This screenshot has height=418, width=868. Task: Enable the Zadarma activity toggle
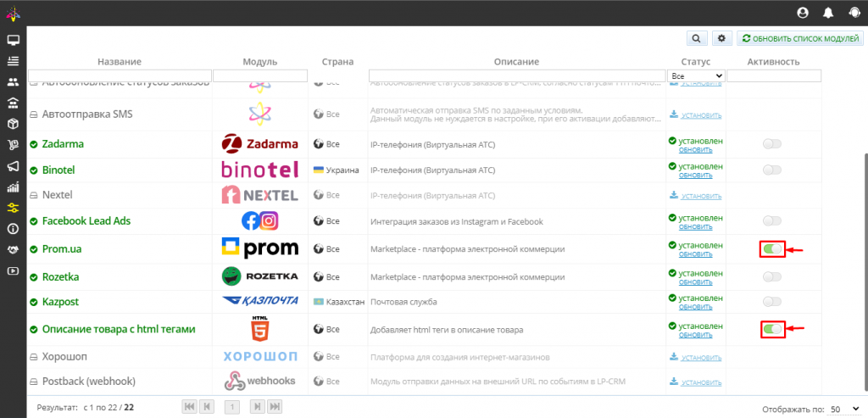(771, 144)
